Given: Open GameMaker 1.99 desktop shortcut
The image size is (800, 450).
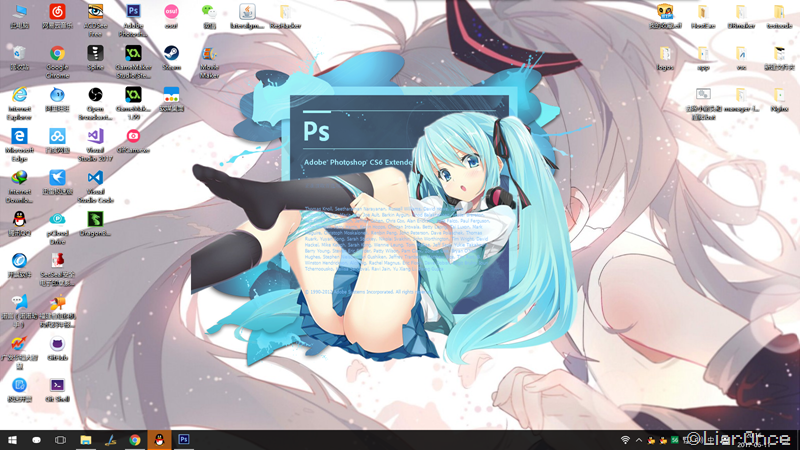Looking at the screenshot, I should 133,94.
